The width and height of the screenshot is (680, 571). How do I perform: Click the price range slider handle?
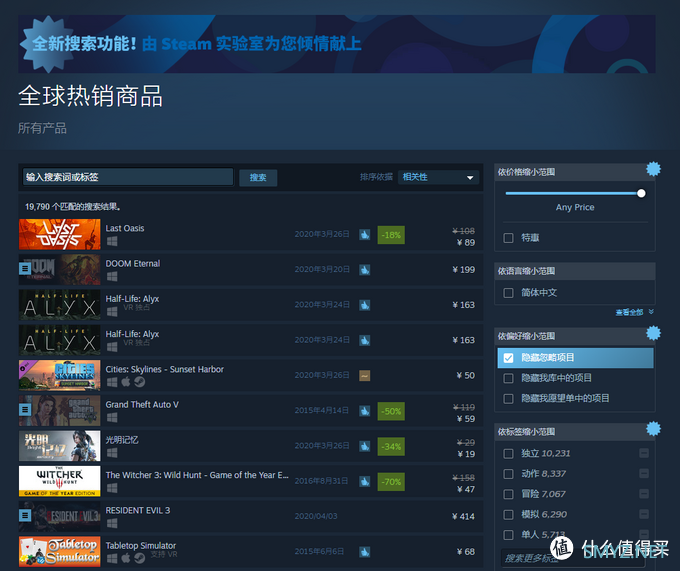pyautogui.click(x=641, y=193)
